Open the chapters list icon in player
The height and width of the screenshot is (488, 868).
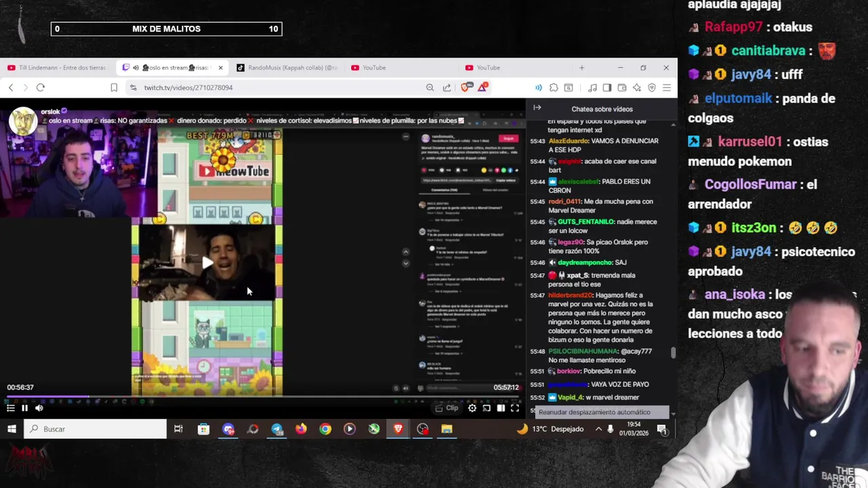(10, 408)
